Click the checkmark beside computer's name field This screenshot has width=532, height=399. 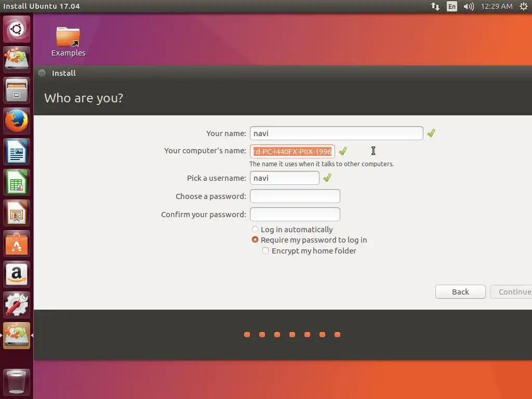343,151
